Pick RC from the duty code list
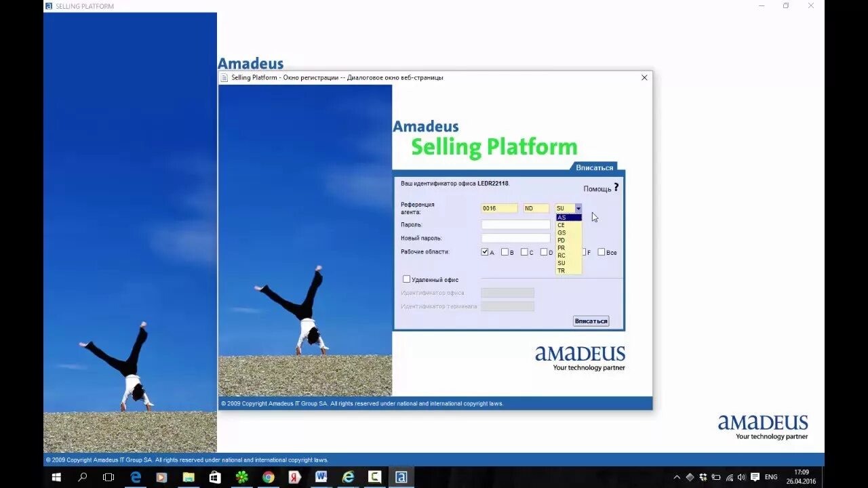Image resolution: width=868 pixels, height=488 pixels. (x=568, y=256)
